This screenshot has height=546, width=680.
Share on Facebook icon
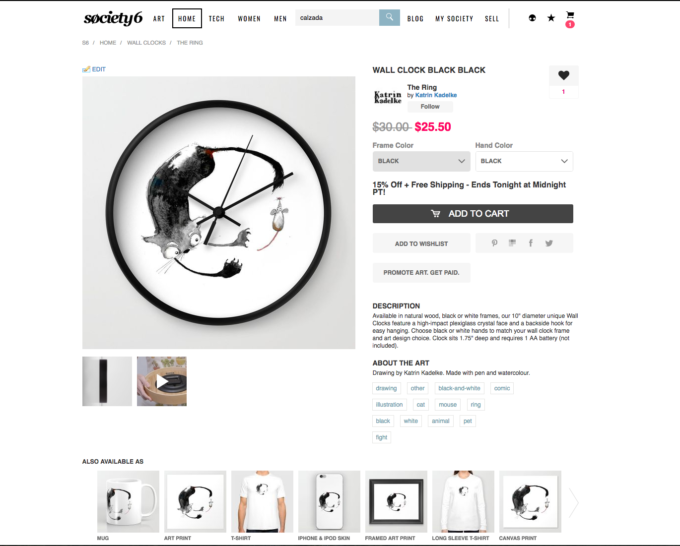(x=530, y=243)
